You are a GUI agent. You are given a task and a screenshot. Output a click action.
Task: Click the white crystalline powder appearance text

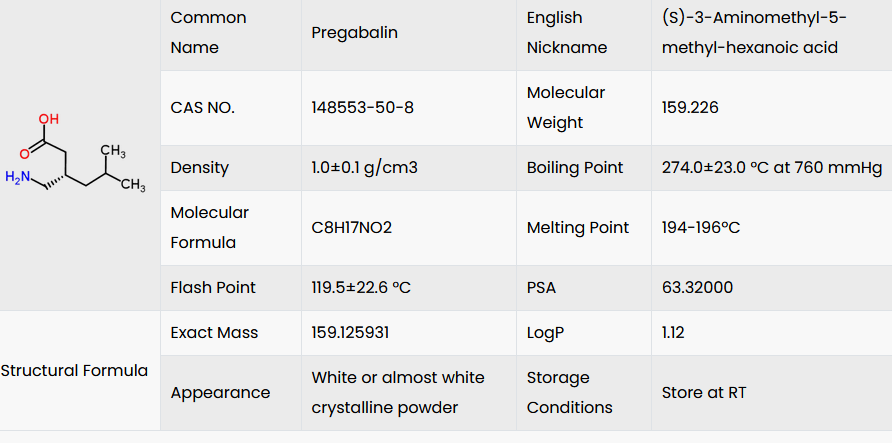coord(398,392)
